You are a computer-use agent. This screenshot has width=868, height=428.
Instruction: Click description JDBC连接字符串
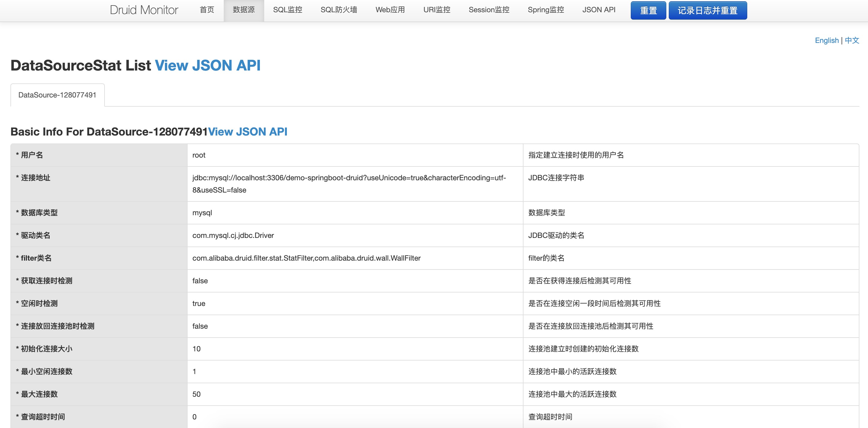(556, 178)
